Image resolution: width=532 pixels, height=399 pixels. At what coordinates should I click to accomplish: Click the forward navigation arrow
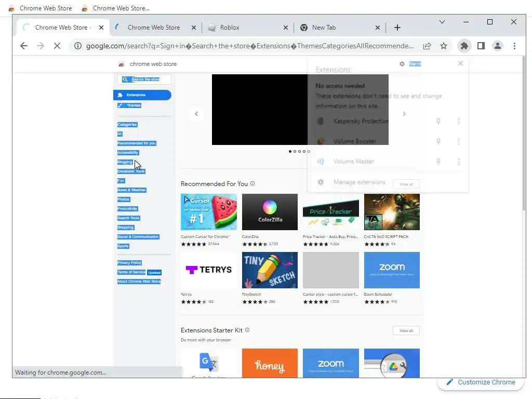coord(41,46)
